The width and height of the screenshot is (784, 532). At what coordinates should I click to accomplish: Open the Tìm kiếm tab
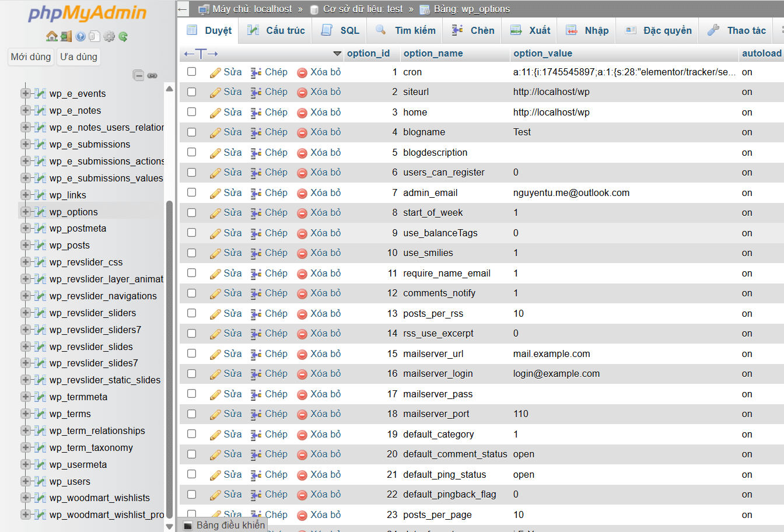pyautogui.click(x=406, y=30)
